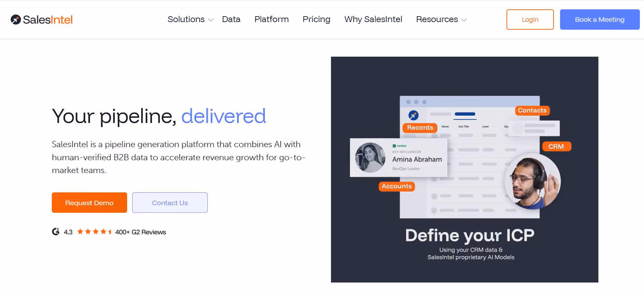Click the Login button
The height and width of the screenshot is (296, 644).
coord(530,19)
